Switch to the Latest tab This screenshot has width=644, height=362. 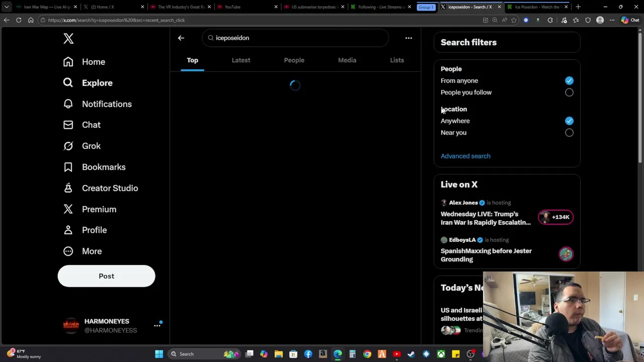point(241,60)
